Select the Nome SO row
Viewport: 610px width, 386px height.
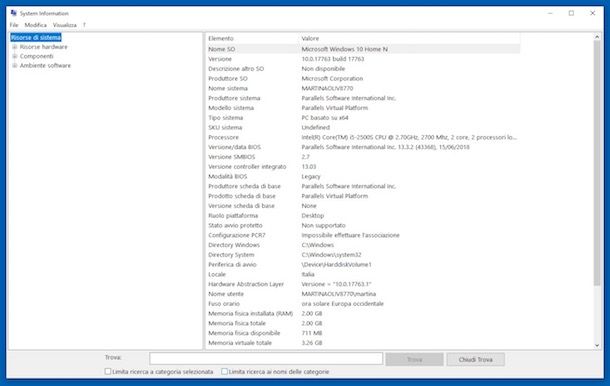click(x=363, y=49)
